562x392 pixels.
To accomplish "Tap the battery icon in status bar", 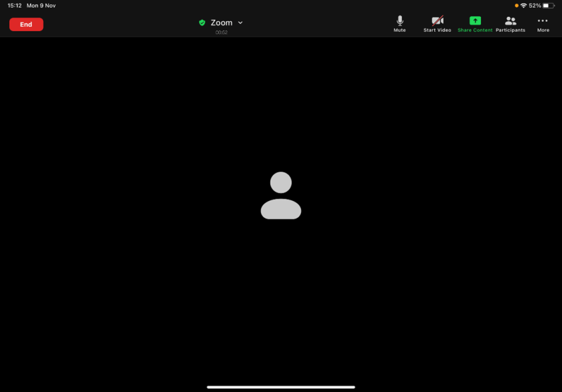I will click(x=548, y=5).
